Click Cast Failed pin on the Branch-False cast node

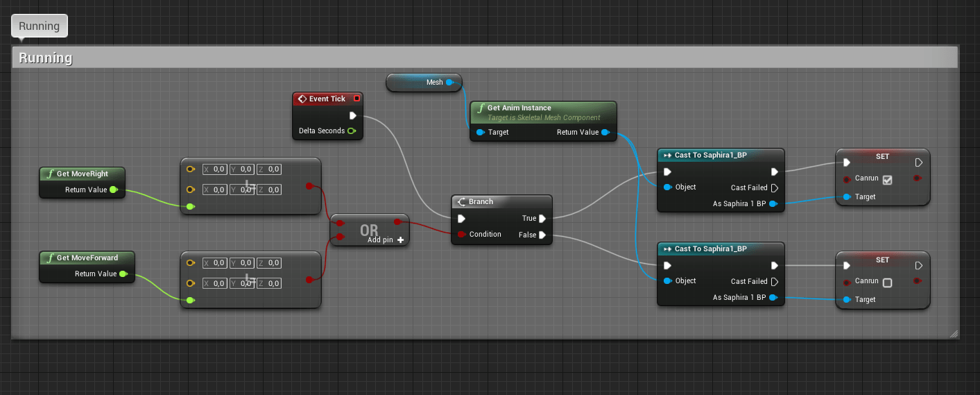[775, 281]
